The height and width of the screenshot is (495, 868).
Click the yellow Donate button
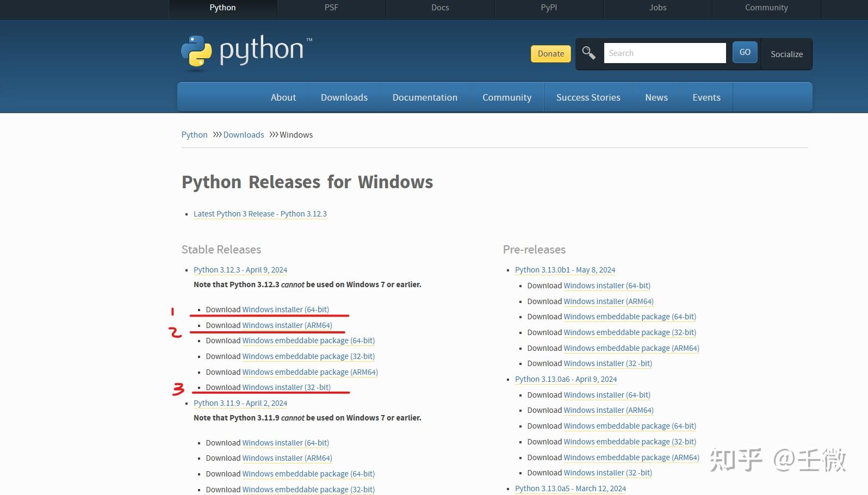550,53
